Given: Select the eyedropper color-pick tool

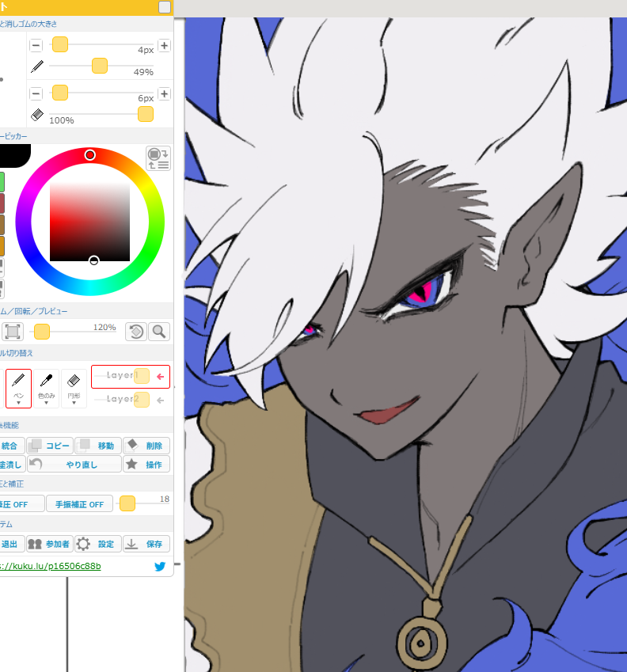Looking at the screenshot, I should click(46, 389).
